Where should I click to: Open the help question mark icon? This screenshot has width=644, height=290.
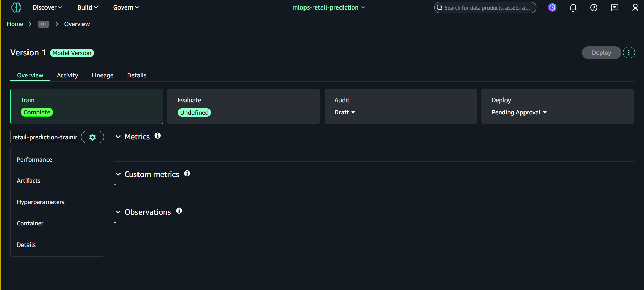click(x=594, y=7)
